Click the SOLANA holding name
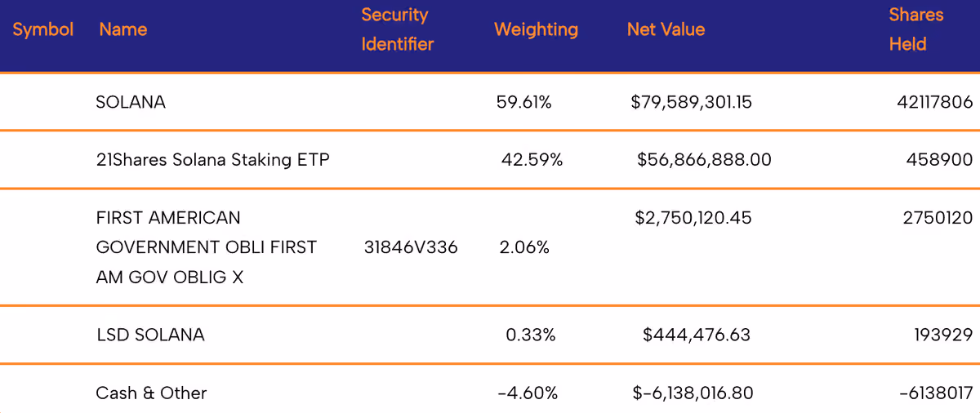Screen dimensions: 980x413 pos(131,103)
